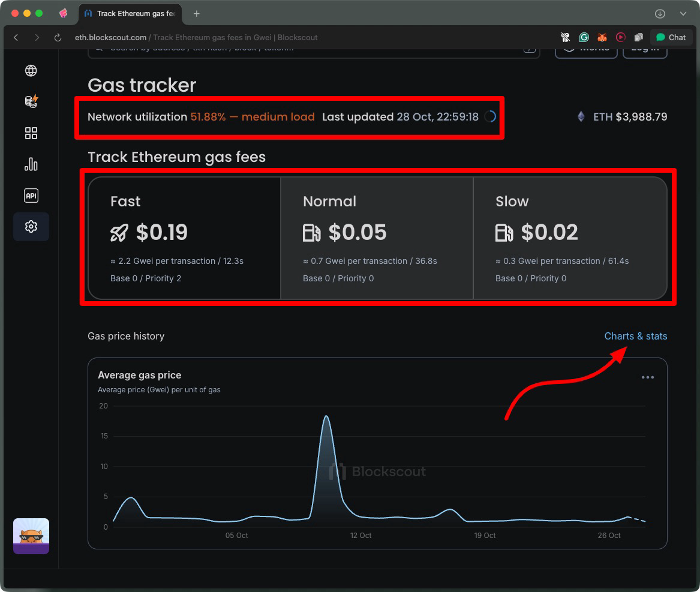The image size is (700, 592).
Task: Select the globe network icon in sidebar
Action: tap(31, 70)
